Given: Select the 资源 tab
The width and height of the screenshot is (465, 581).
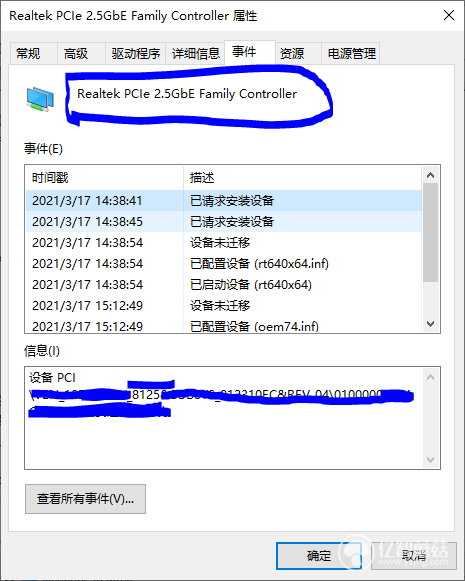Looking at the screenshot, I should point(292,53).
